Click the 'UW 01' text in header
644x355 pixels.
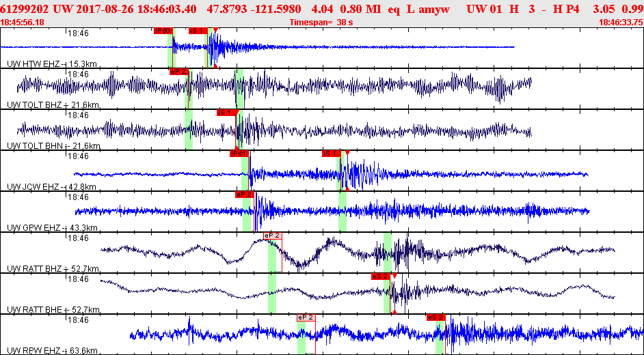click(x=485, y=9)
